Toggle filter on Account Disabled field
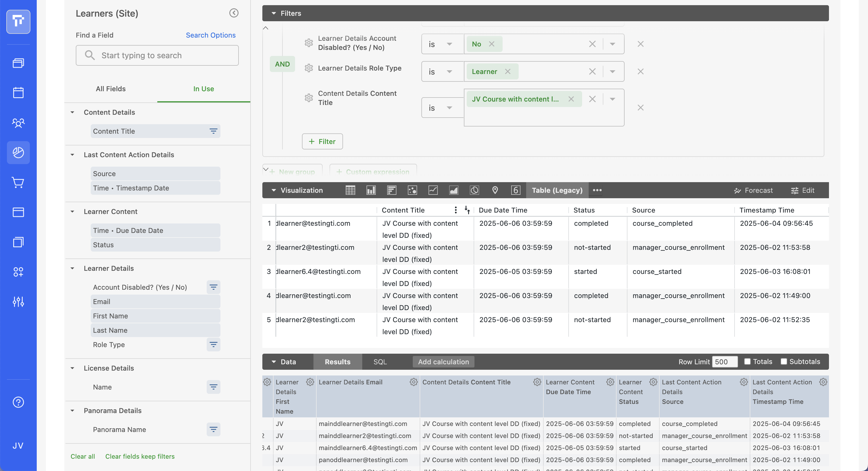The height and width of the screenshot is (471, 868). (x=213, y=287)
